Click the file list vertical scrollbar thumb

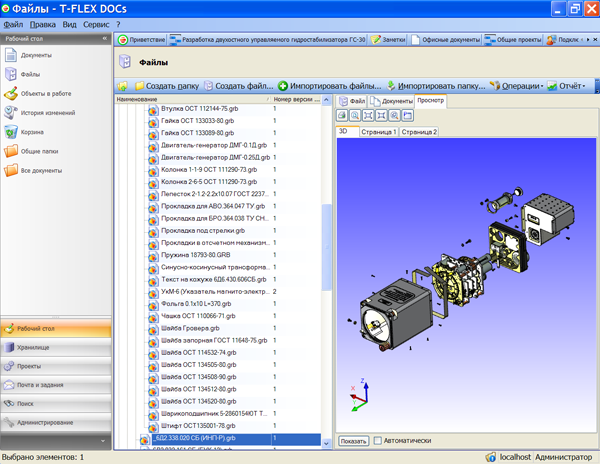[326, 247]
